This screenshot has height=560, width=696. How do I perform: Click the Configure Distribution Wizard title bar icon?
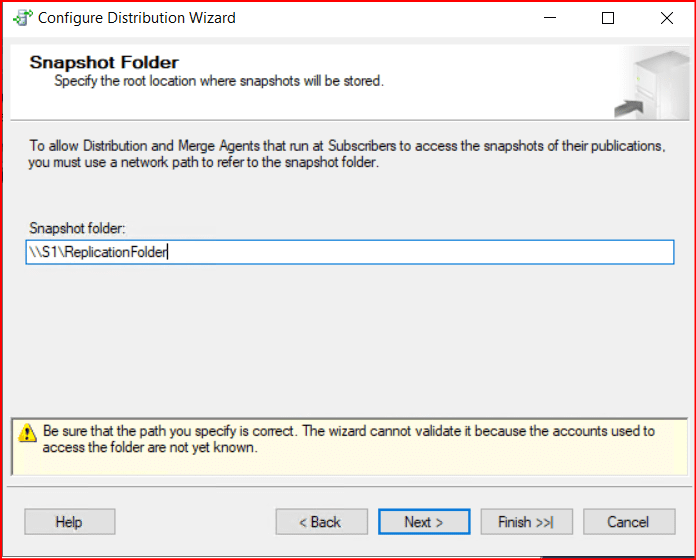tap(21, 18)
